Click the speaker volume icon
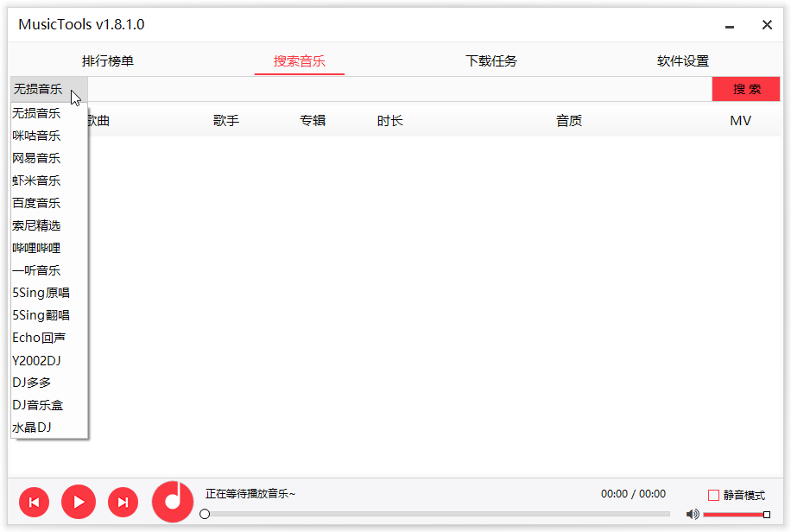This screenshot has width=791, height=532. click(x=691, y=513)
